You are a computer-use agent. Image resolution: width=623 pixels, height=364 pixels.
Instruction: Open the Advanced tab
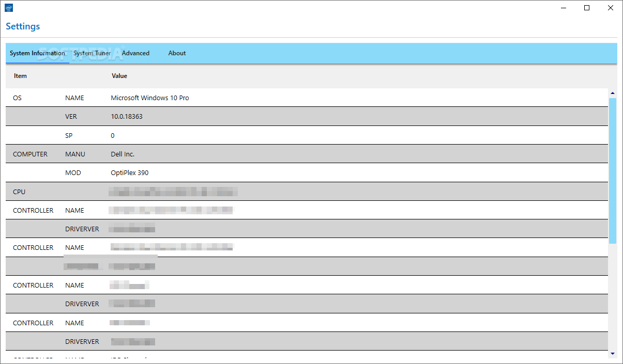(x=135, y=53)
